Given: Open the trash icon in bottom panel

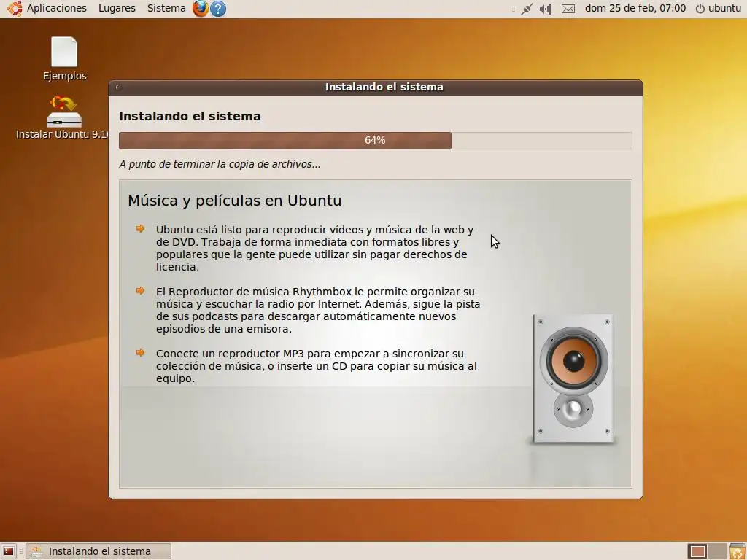Looking at the screenshot, I should 737,551.
